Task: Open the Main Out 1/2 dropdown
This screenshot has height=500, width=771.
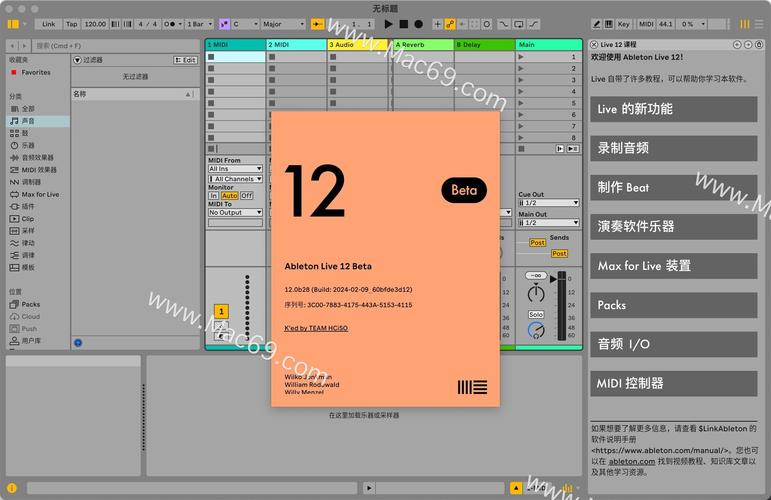Action: 548,223
